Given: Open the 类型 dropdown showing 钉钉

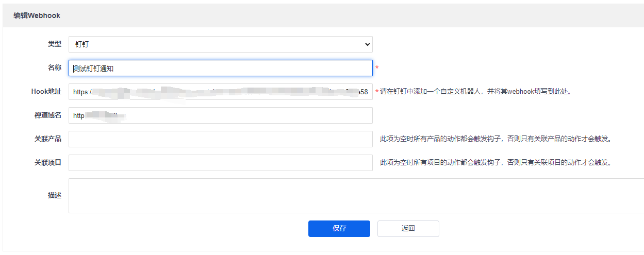Looking at the screenshot, I should (x=220, y=44).
